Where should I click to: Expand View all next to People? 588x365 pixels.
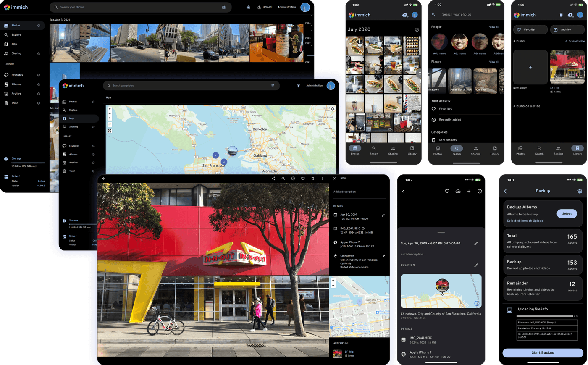point(494,27)
